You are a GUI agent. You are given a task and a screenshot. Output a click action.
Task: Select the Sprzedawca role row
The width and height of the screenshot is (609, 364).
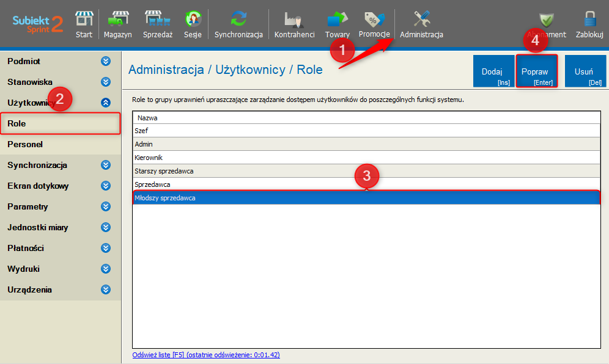366,184
